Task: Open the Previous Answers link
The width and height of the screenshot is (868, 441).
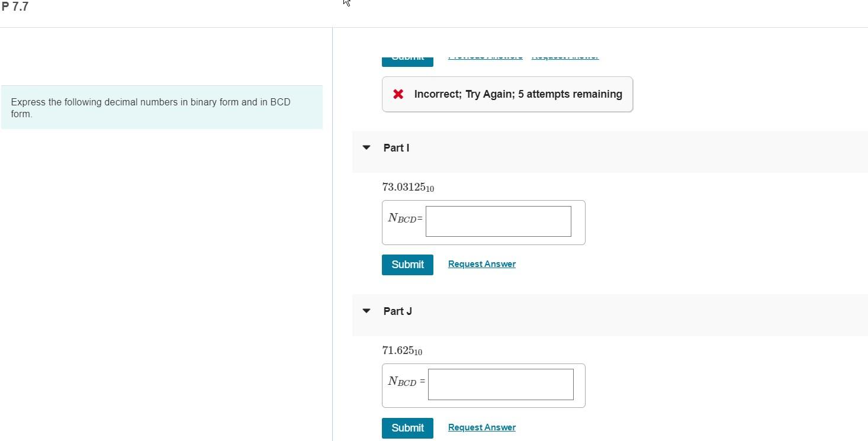Action: coord(485,56)
